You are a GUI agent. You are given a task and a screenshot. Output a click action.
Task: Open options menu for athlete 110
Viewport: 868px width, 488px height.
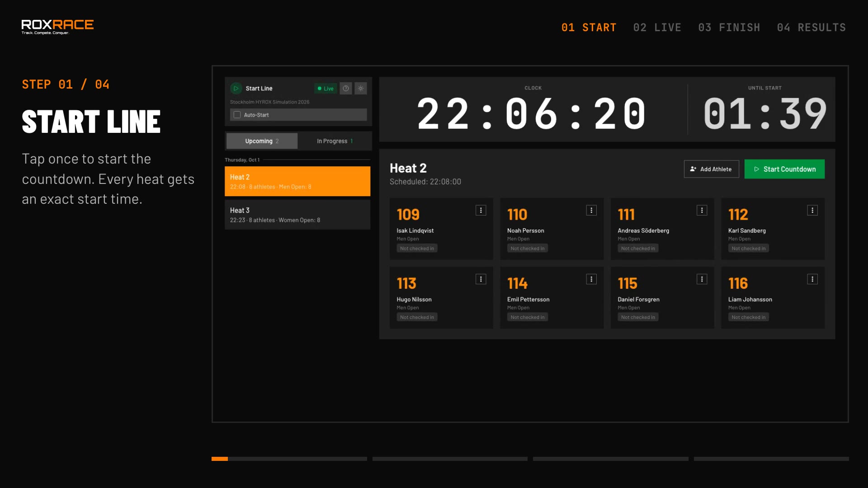pos(591,211)
